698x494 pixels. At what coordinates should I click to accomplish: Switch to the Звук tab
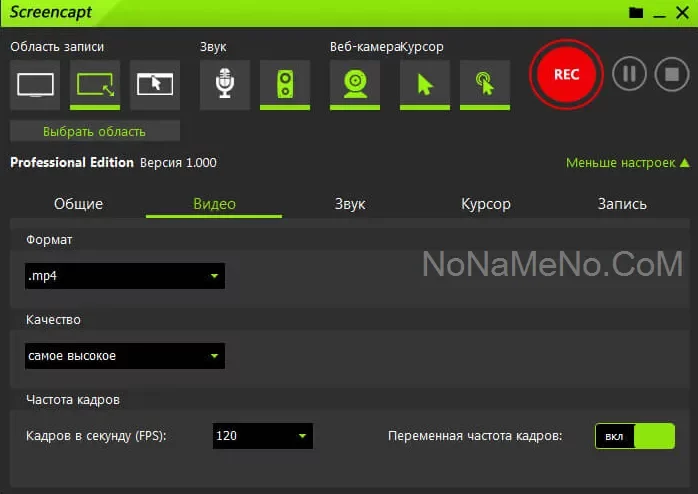click(x=350, y=204)
